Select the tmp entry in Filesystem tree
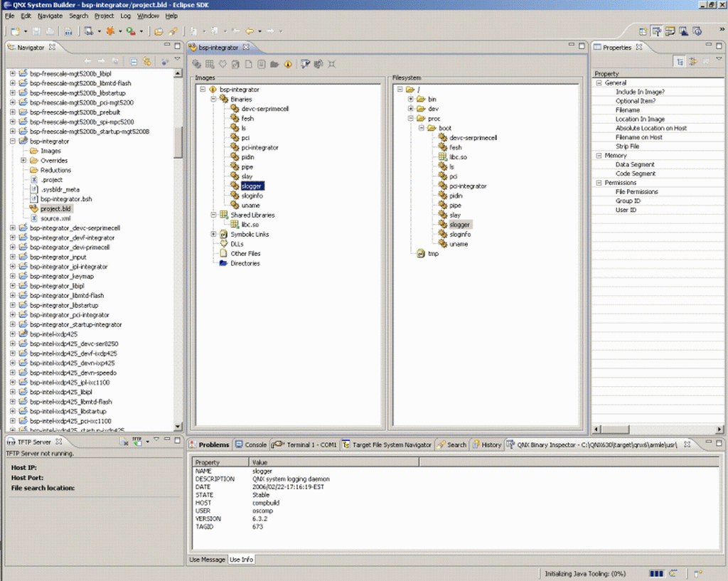Screen dimensions: 728x581 coord(433,254)
